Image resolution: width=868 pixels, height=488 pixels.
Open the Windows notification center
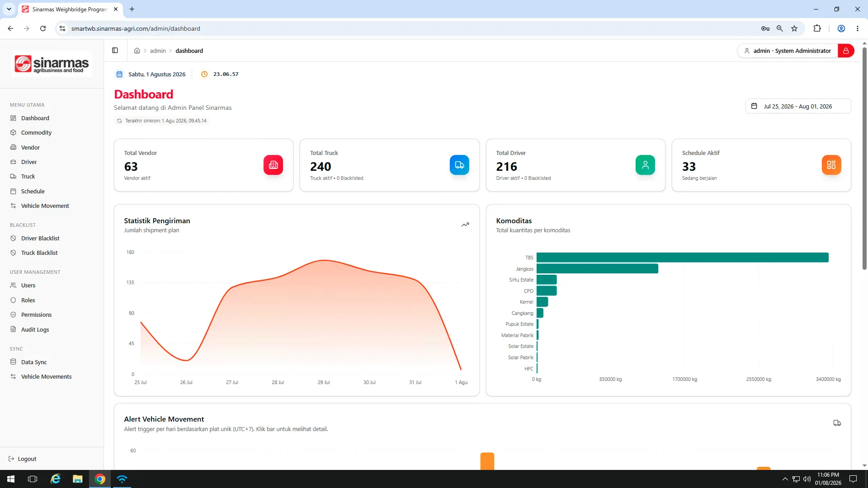point(853,479)
